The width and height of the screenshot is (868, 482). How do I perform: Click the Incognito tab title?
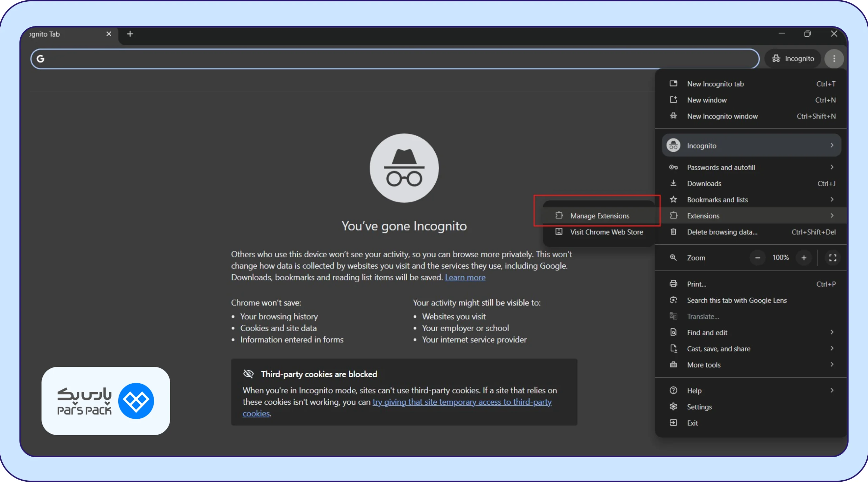point(44,34)
